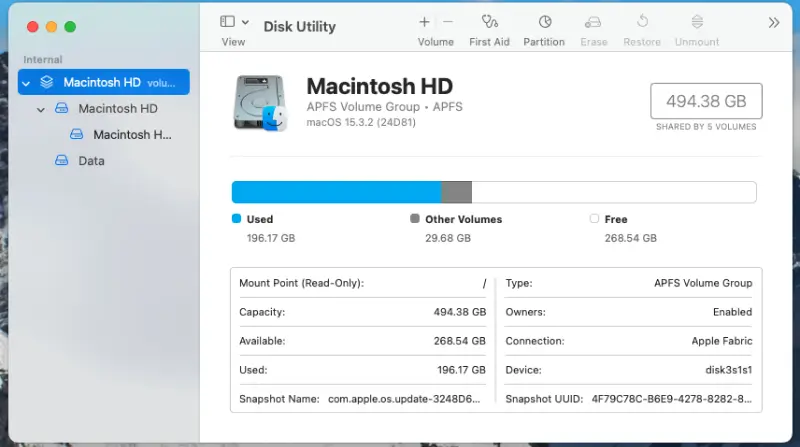Screen dimensions: 800x447
Task: Open the View sidebar options icon
Action: (x=227, y=21)
